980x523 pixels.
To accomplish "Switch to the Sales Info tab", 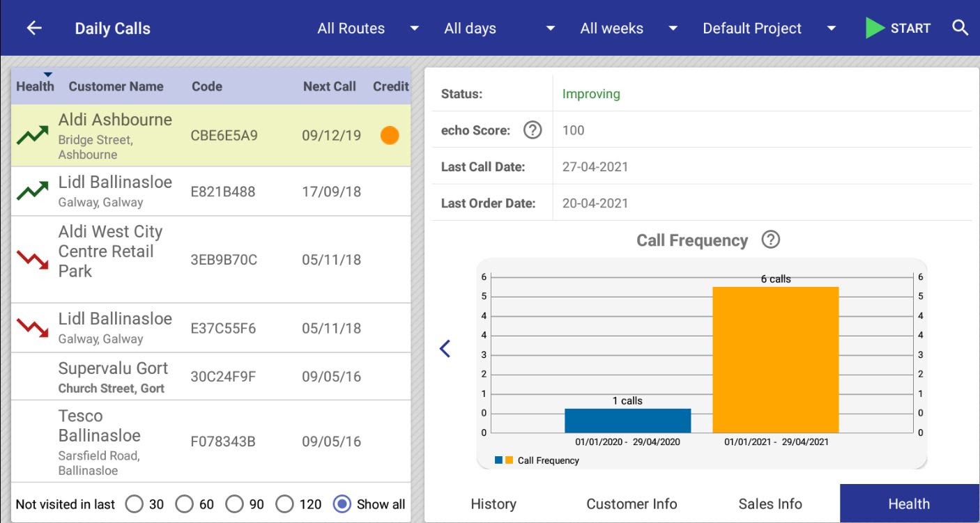I will (770, 504).
